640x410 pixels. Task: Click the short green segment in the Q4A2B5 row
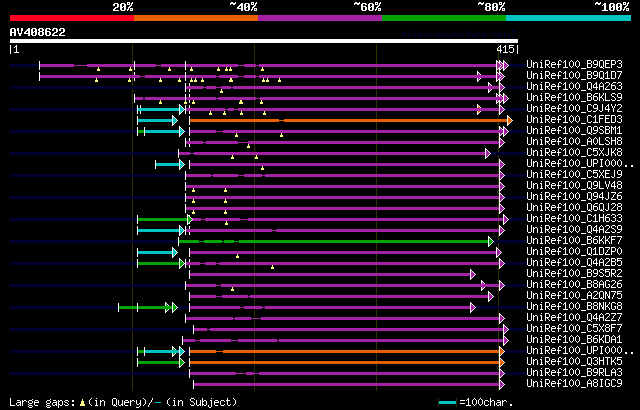click(x=159, y=264)
